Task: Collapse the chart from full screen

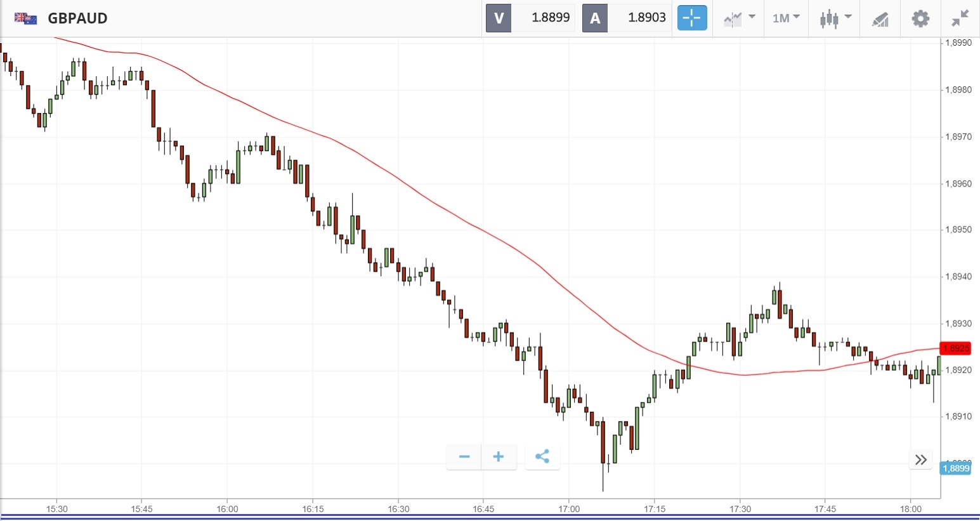Action: [x=960, y=18]
